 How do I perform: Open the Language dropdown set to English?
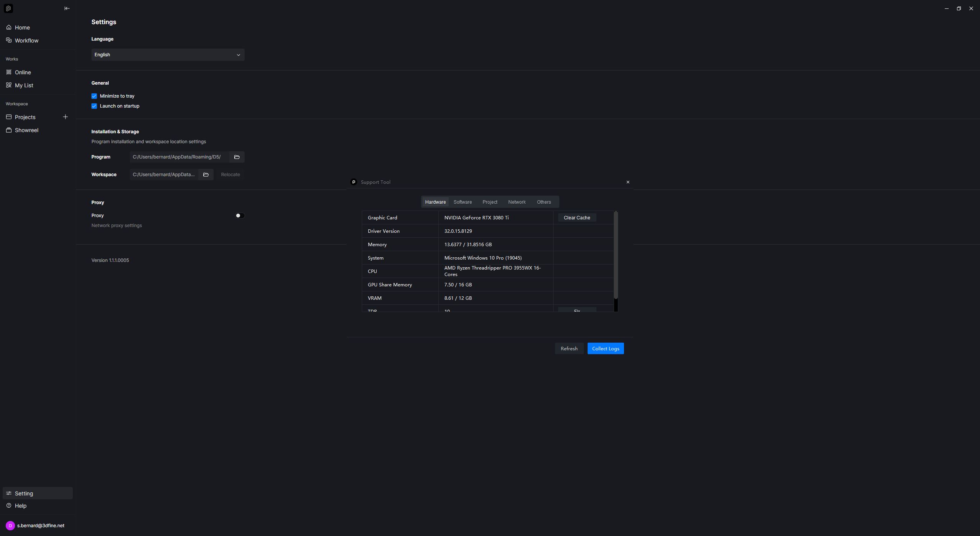[x=168, y=55]
